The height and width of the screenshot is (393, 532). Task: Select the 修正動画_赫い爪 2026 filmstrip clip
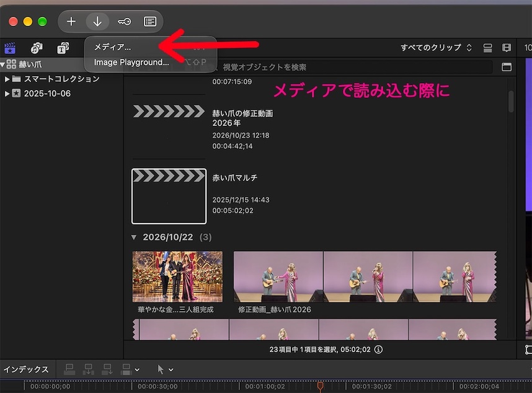(365, 276)
